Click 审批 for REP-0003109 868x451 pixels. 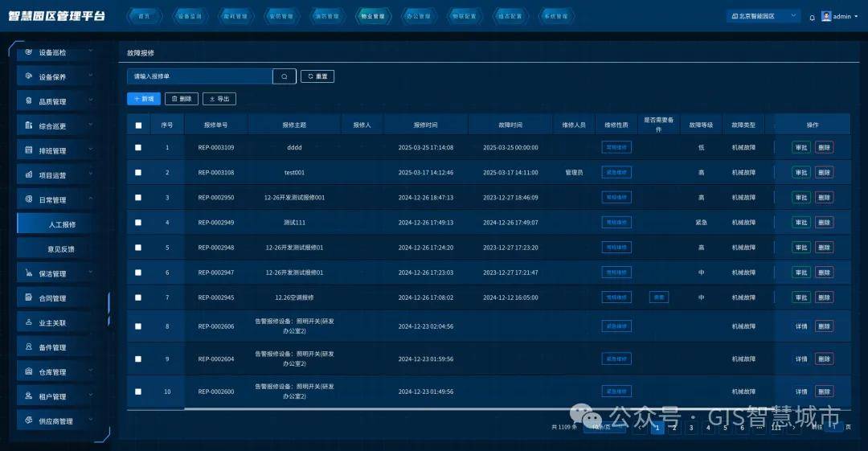tap(801, 147)
